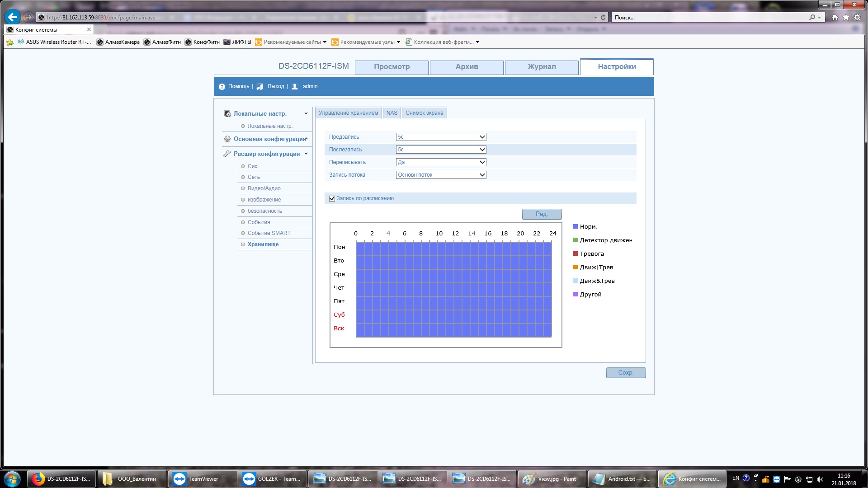Click the page refresh icon in address bar
Image resolution: width=868 pixels, height=488 pixels.
coord(603,18)
